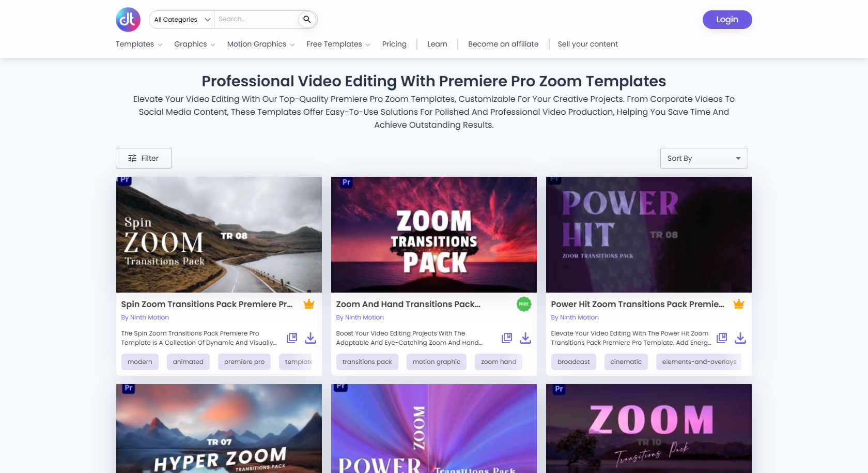Click premium crown on Power Hit card
Viewport: 868px width, 473px height.
(x=739, y=304)
